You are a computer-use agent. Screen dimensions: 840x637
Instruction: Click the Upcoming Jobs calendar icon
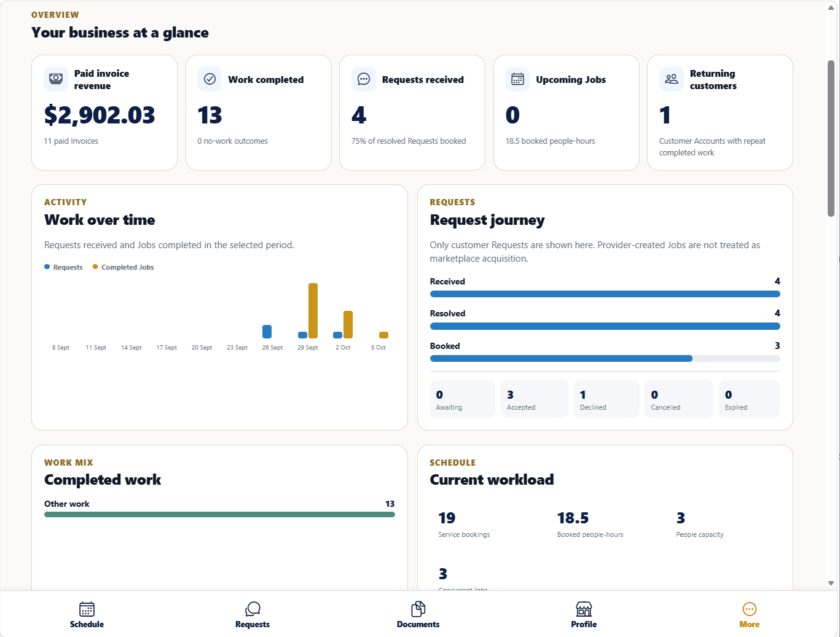click(x=517, y=79)
